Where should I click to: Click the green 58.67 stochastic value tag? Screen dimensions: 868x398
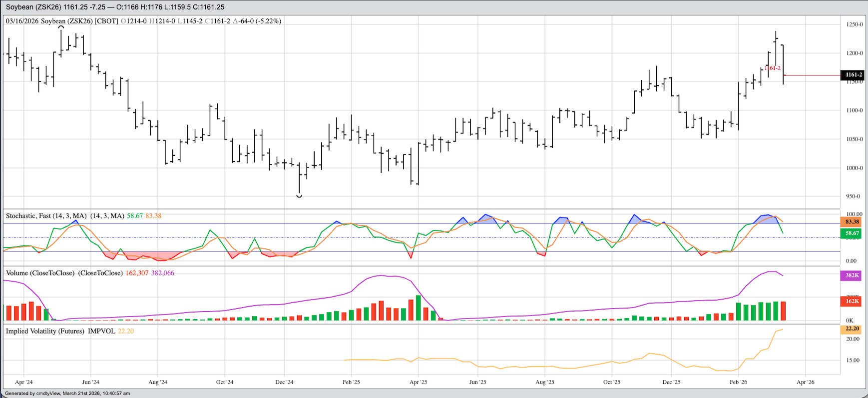pyautogui.click(x=852, y=233)
